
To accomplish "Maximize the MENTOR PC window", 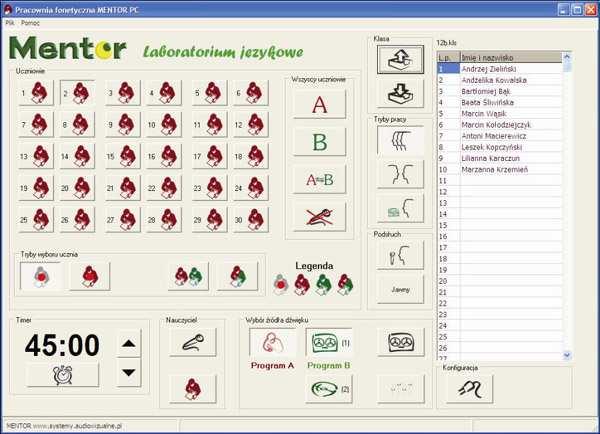I will point(577,10).
